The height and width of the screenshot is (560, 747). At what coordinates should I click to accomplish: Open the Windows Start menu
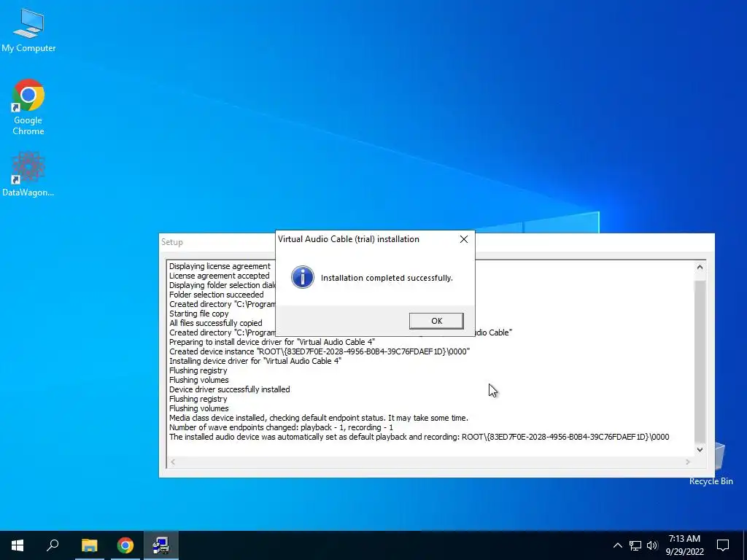(x=18, y=545)
